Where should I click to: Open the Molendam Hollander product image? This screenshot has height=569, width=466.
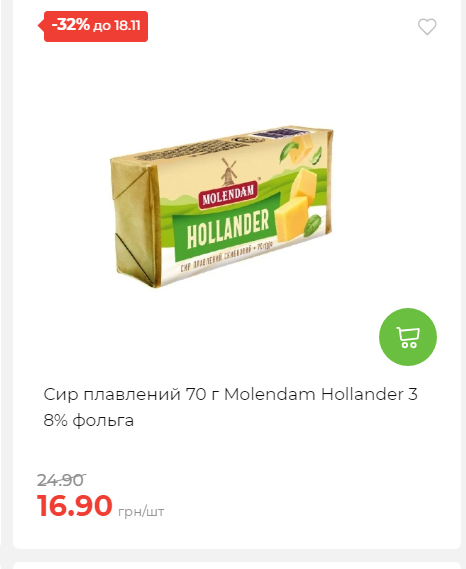coord(222,208)
